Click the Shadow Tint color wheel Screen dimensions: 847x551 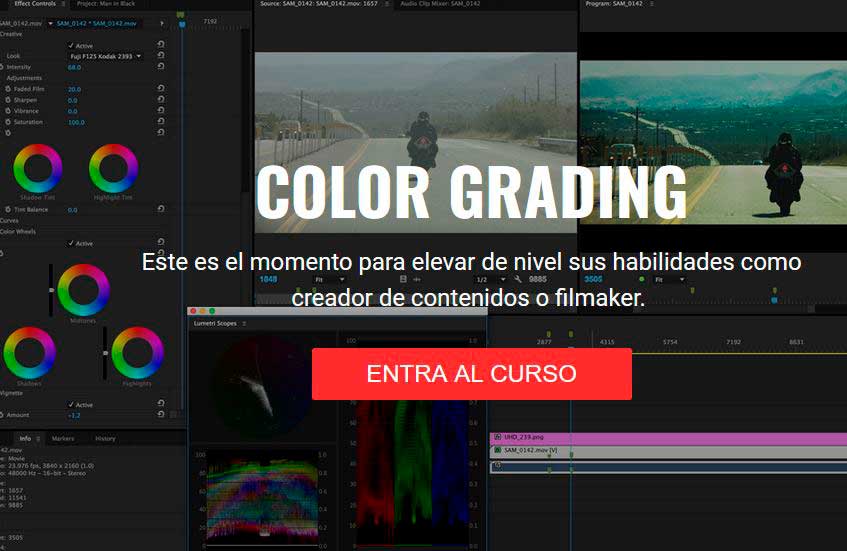(x=38, y=168)
